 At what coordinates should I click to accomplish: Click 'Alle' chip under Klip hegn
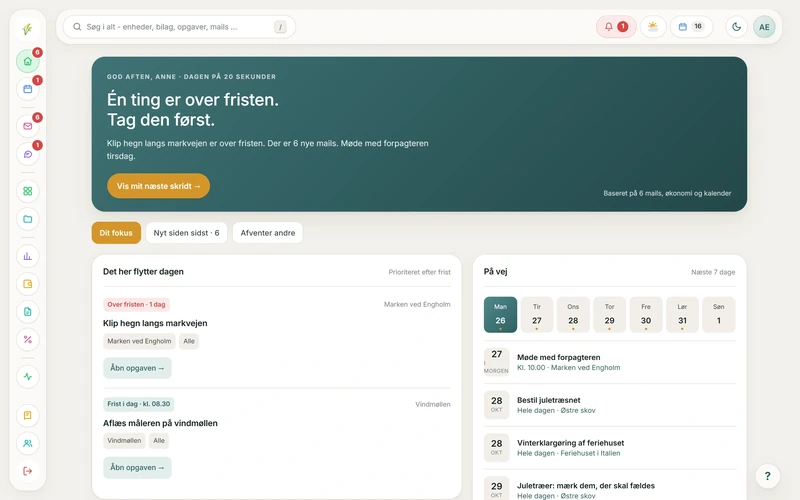point(189,341)
